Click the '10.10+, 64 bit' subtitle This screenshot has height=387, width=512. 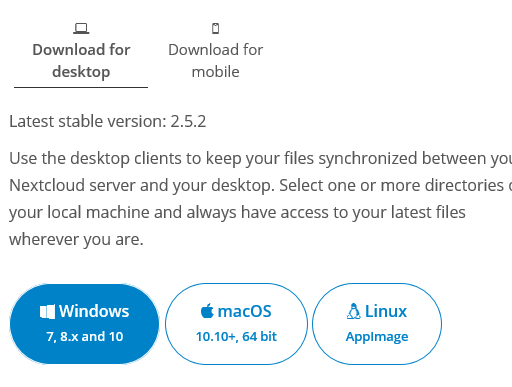click(x=236, y=337)
